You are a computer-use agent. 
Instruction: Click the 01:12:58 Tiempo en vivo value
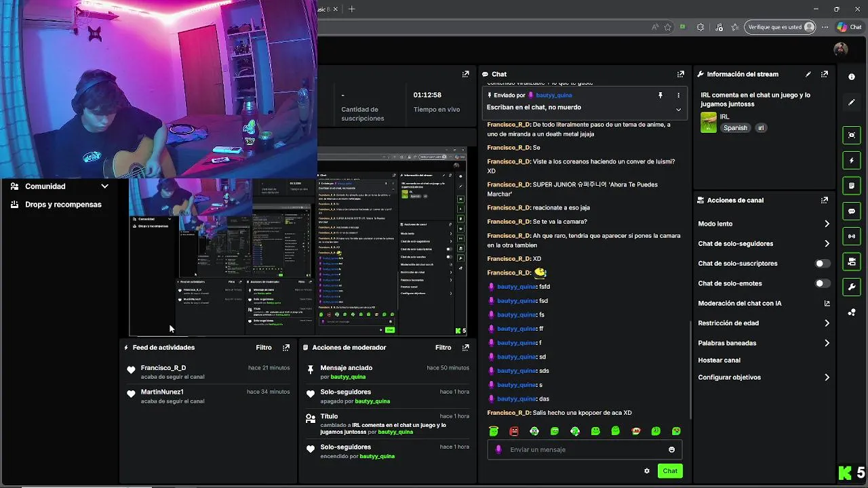427,95
